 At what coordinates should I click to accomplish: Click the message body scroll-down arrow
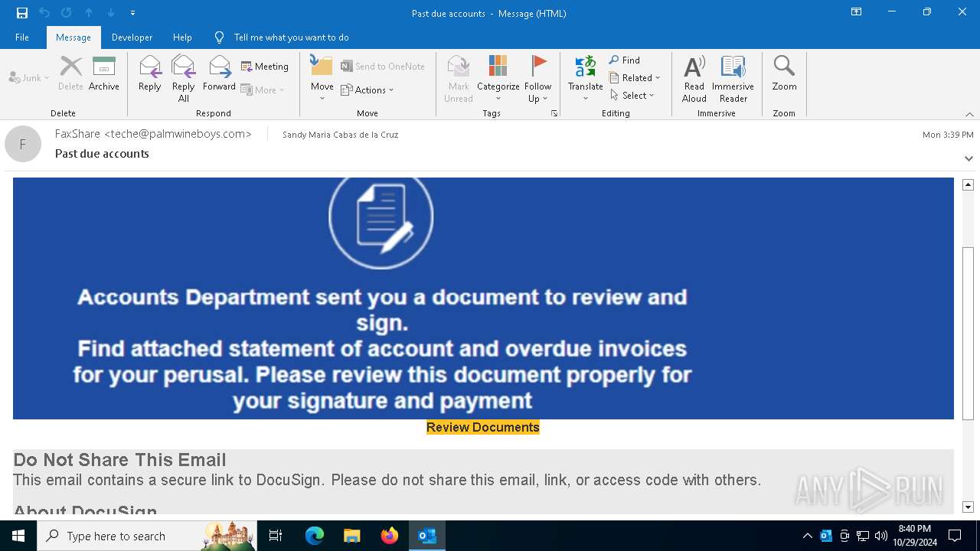coord(968,507)
